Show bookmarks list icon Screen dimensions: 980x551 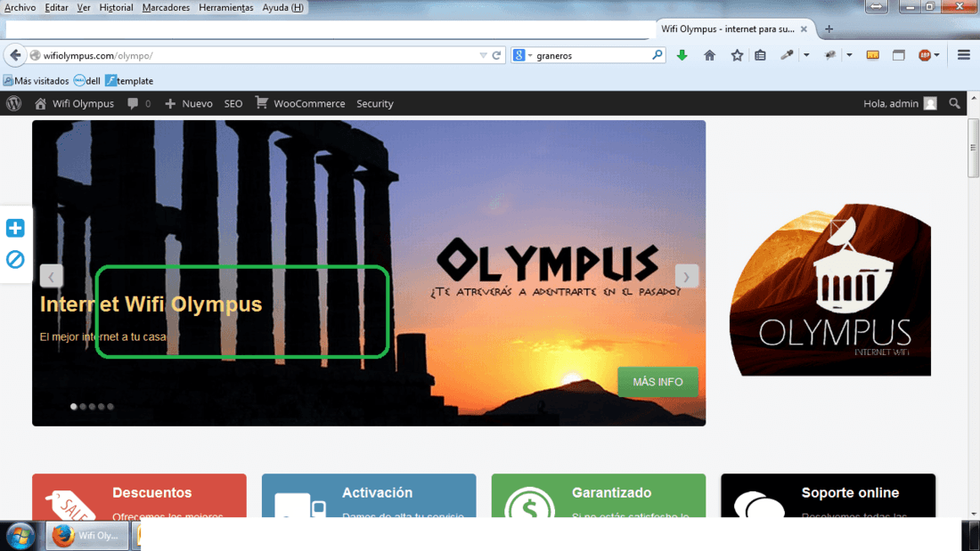click(760, 55)
